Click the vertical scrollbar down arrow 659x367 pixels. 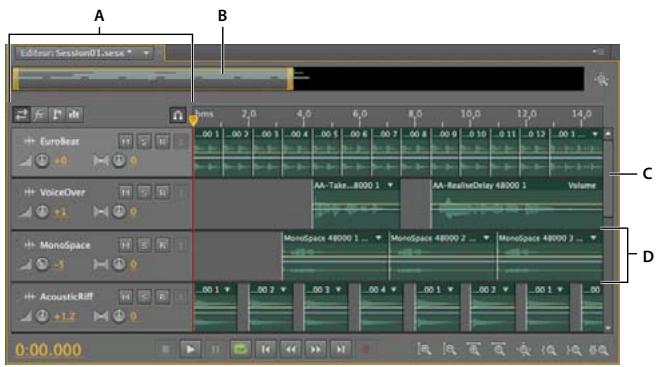point(608,327)
